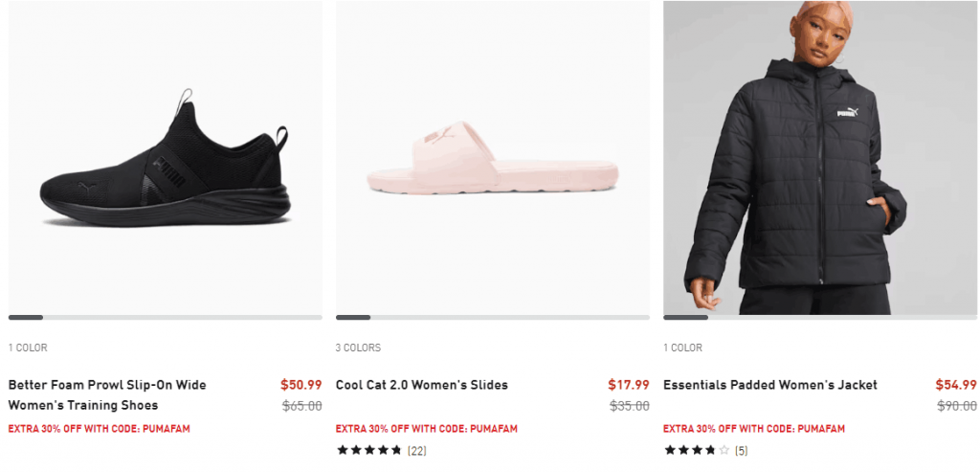980x472 pixels.
Task: Open the Cool Cat 2.0 Women's Slides link
Action: (422, 385)
